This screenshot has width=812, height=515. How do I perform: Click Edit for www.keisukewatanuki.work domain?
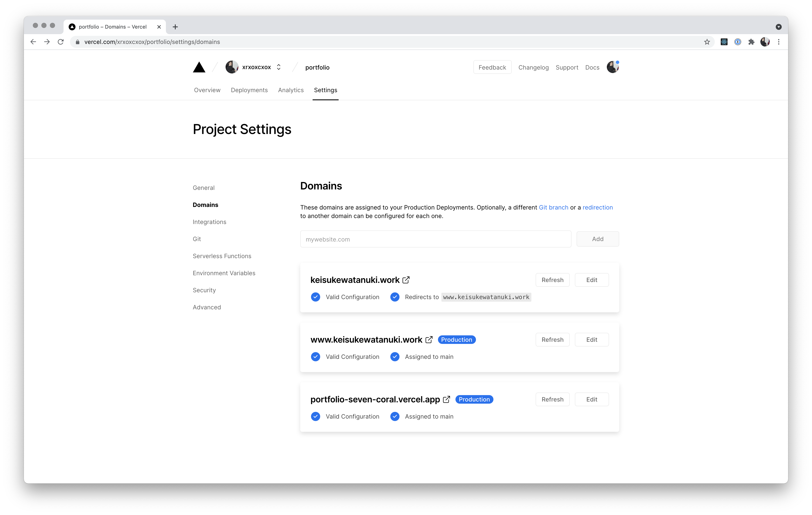coord(592,339)
